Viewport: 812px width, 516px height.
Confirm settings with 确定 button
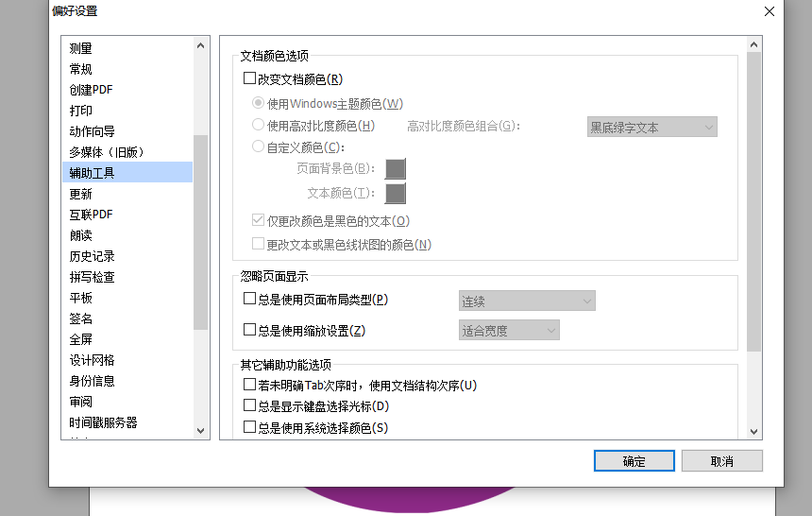[634, 461]
